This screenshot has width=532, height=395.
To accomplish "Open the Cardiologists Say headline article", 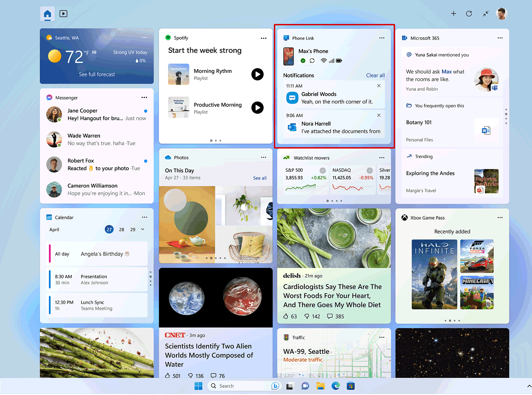I will pos(332,296).
